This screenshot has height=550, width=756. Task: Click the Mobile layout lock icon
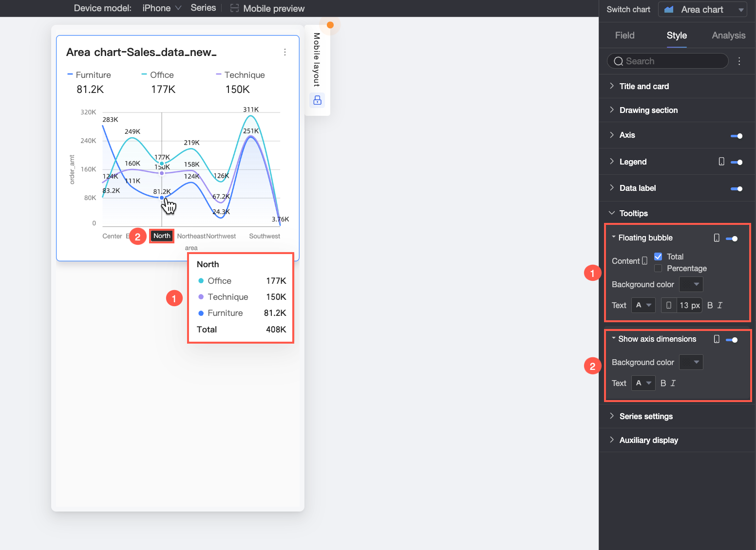[x=317, y=100]
